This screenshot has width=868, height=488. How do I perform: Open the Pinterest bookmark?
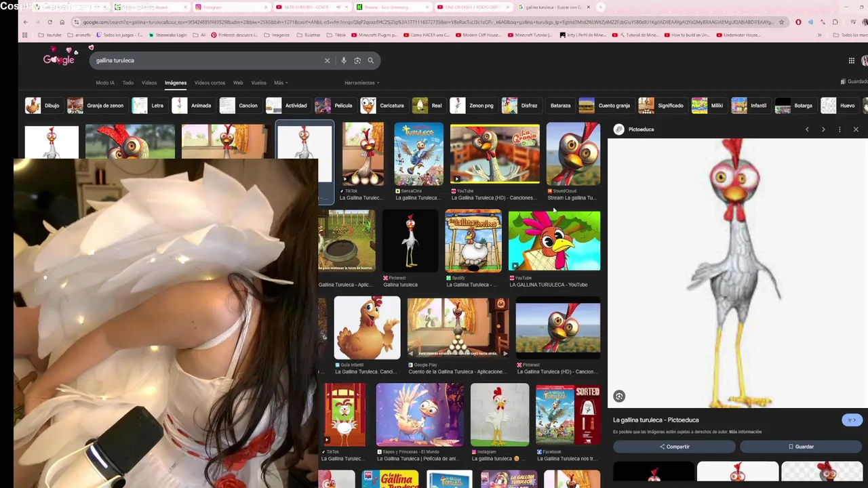click(234, 35)
